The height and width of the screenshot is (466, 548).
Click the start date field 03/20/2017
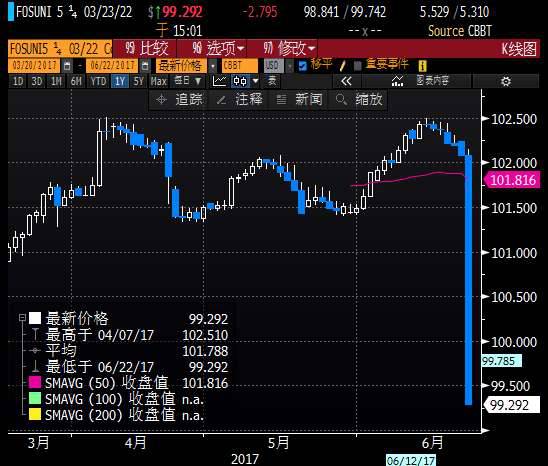pos(34,66)
